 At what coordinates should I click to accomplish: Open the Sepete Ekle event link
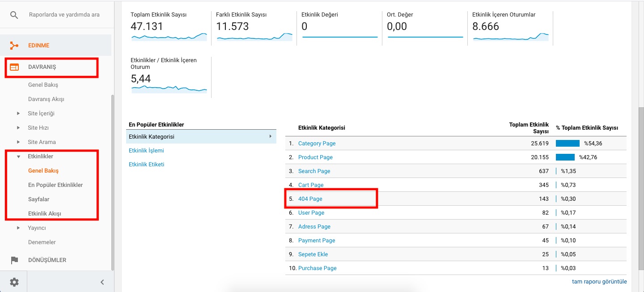pyautogui.click(x=313, y=254)
